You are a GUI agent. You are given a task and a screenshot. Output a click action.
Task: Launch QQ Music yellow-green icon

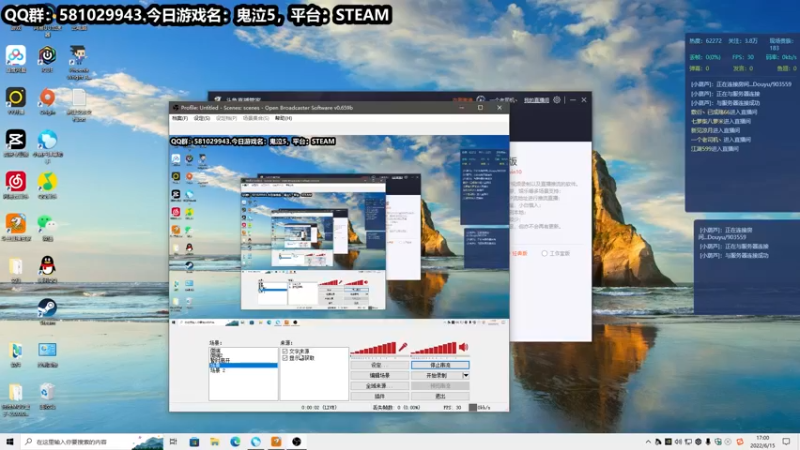pos(47,185)
